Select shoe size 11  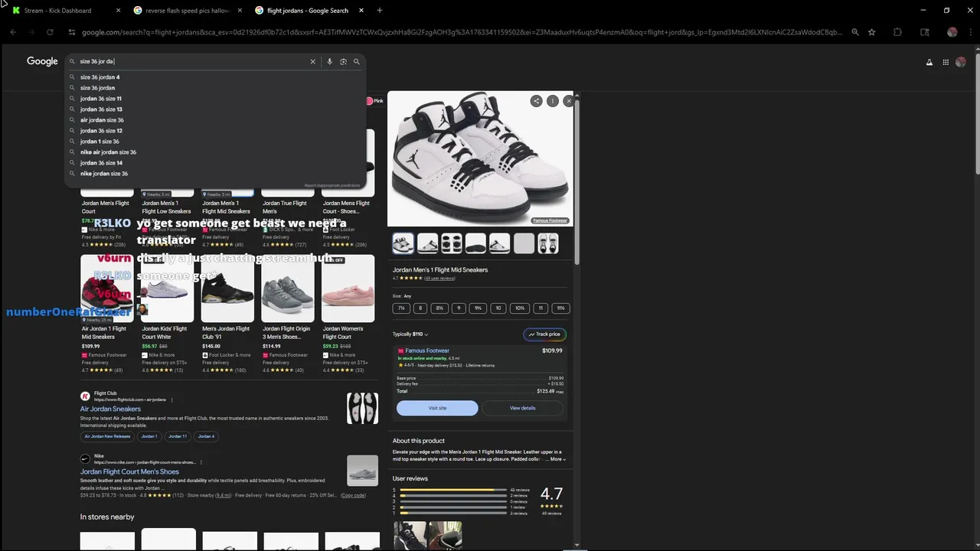click(x=541, y=308)
